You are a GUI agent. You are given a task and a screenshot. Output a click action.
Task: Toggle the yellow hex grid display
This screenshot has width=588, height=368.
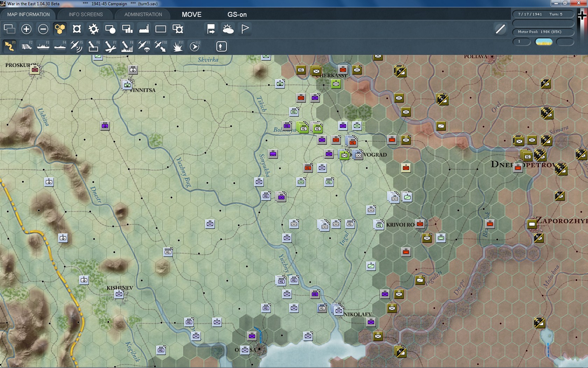click(60, 29)
